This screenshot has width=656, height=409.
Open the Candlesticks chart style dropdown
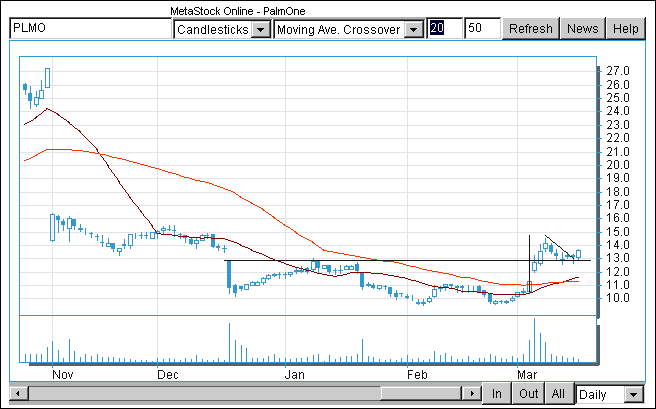point(222,29)
